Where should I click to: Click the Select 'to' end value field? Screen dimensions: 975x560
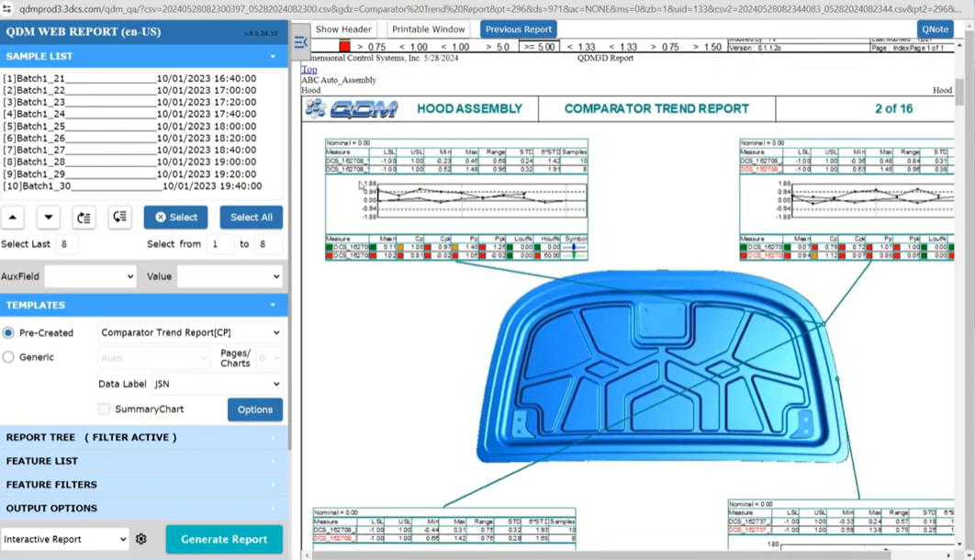tap(269, 244)
